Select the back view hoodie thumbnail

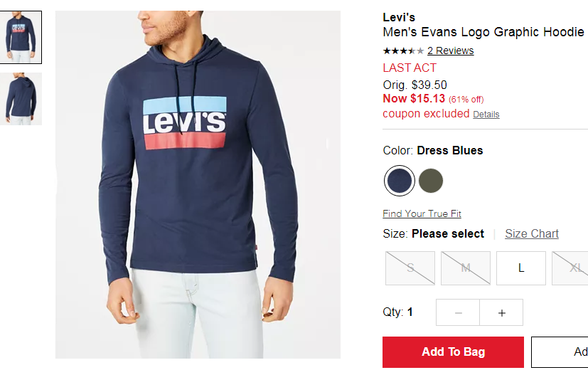click(x=21, y=99)
